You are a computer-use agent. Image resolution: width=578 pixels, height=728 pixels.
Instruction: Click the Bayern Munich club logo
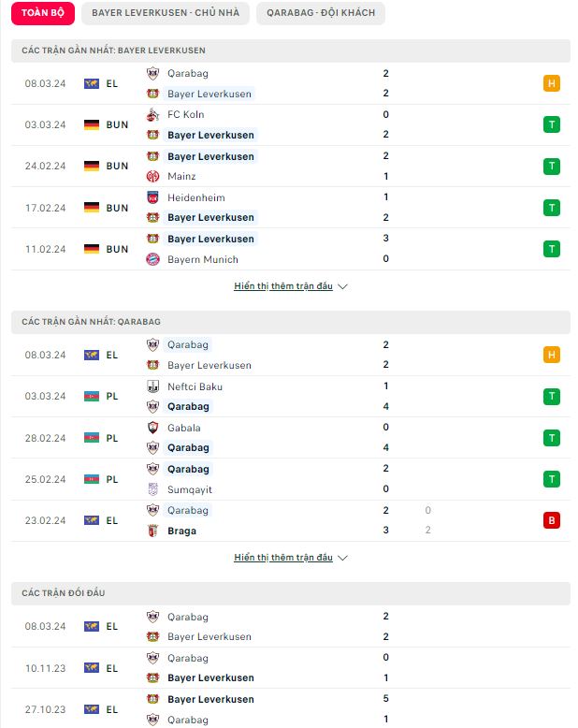tap(152, 259)
